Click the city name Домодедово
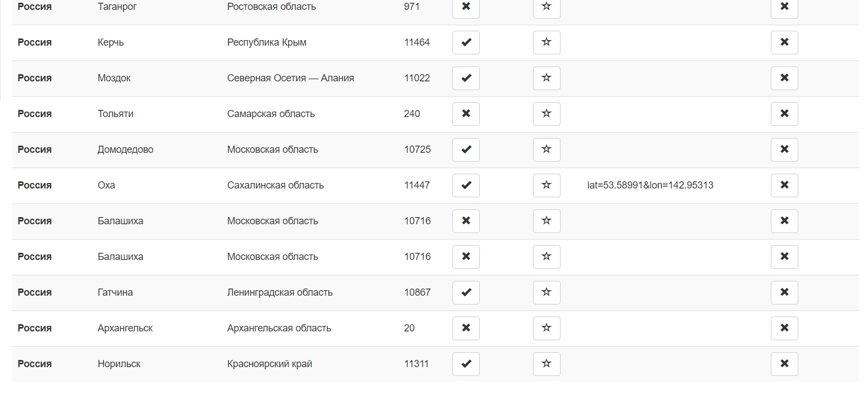The image size is (868, 399). (x=125, y=149)
